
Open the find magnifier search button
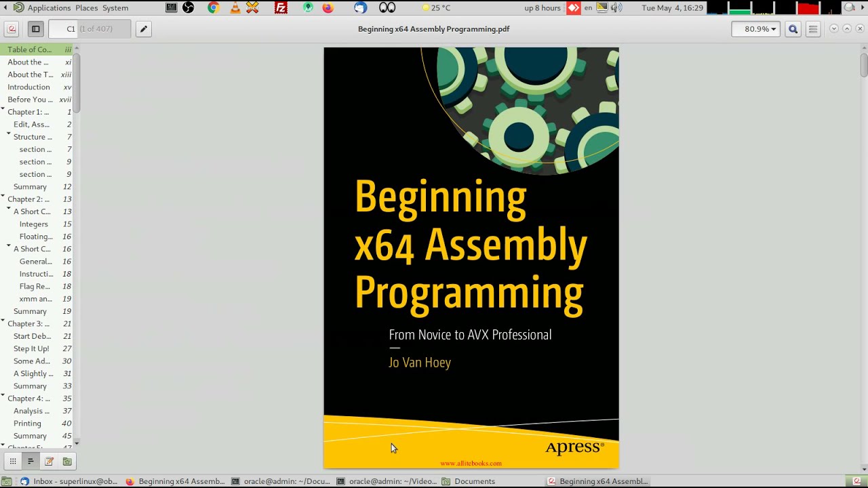(x=793, y=29)
